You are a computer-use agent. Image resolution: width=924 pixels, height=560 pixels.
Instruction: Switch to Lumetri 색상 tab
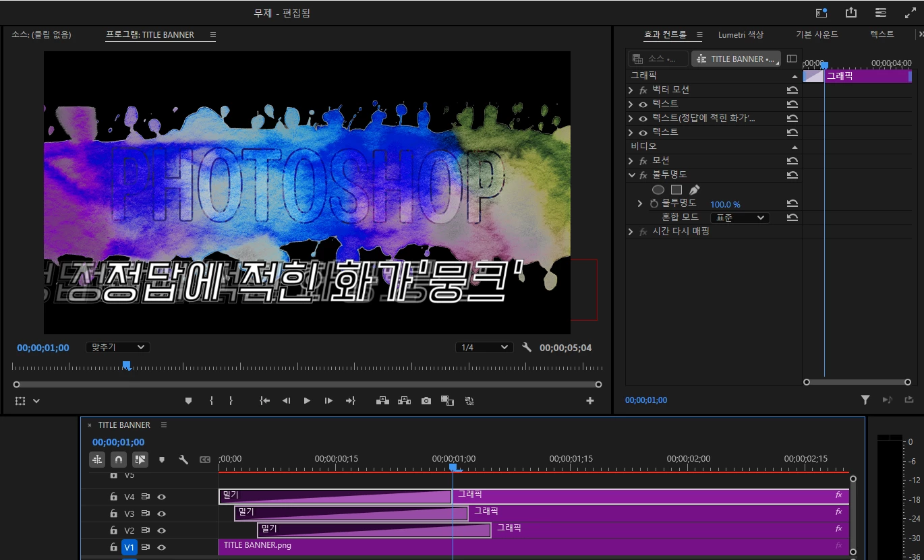(x=741, y=34)
